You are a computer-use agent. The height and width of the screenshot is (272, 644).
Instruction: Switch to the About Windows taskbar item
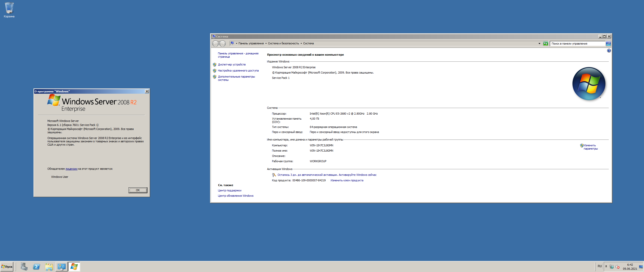[x=74, y=267]
